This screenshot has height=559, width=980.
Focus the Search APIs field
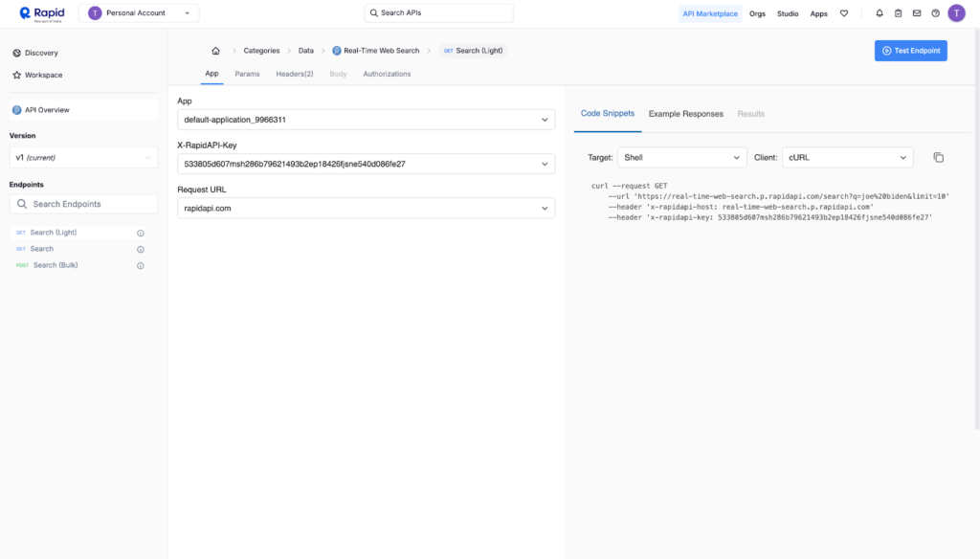coord(438,13)
